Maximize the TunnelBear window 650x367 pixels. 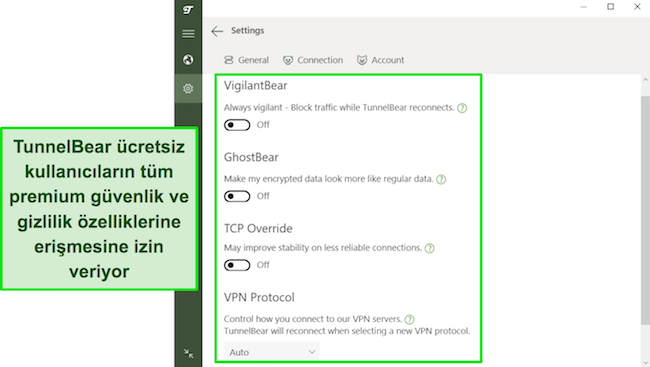tap(611, 7)
